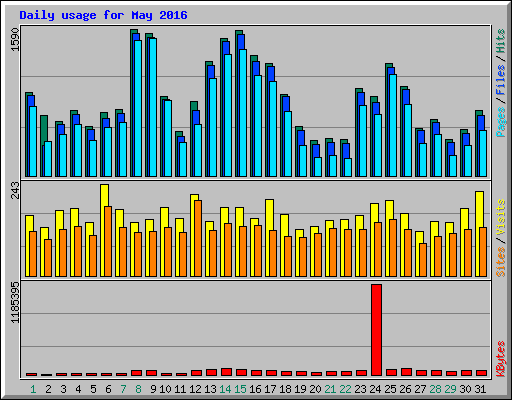Click day label 10 on the axis
This screenshot has height=400, width=512.
pyautogui.click(x=165, y=389)
